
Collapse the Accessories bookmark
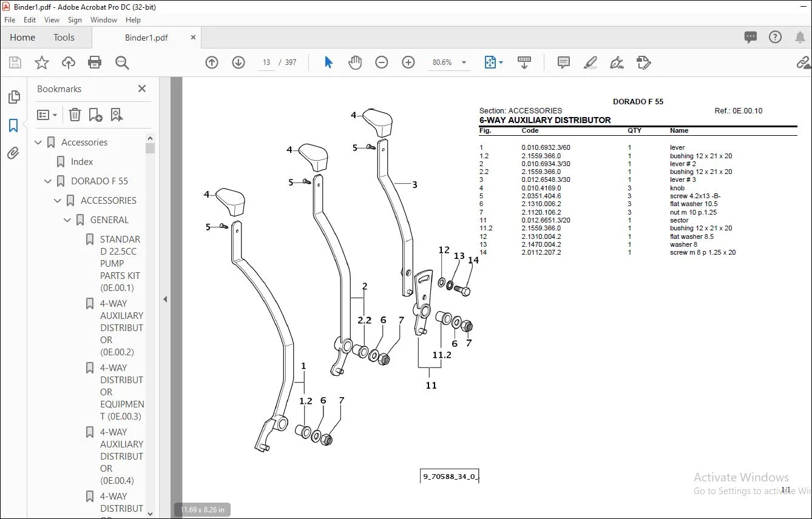pos(39,142)
